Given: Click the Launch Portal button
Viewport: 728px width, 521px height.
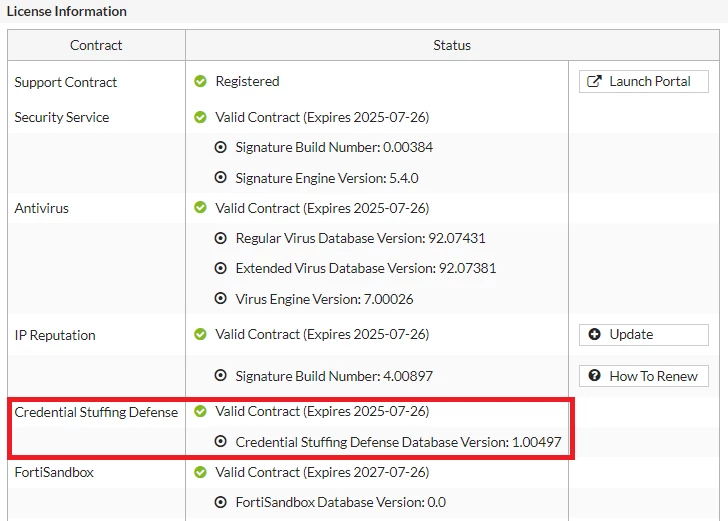Looking at the screenshot, I should (x=644, y=81).
